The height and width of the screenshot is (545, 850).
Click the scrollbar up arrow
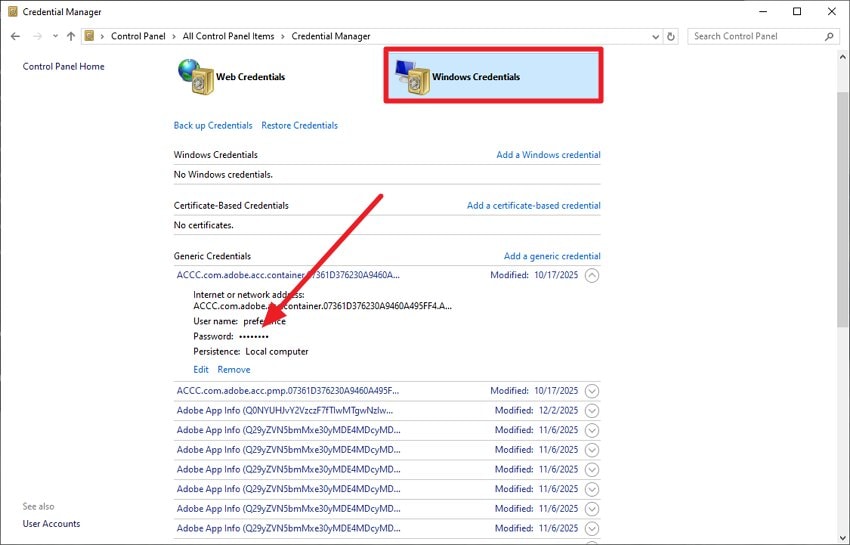[x=842, y=56]
